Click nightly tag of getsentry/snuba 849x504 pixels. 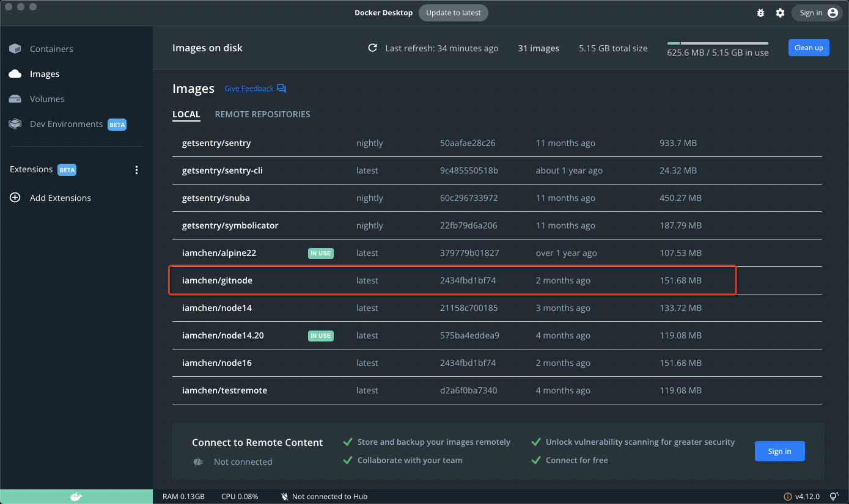(370, 198)
